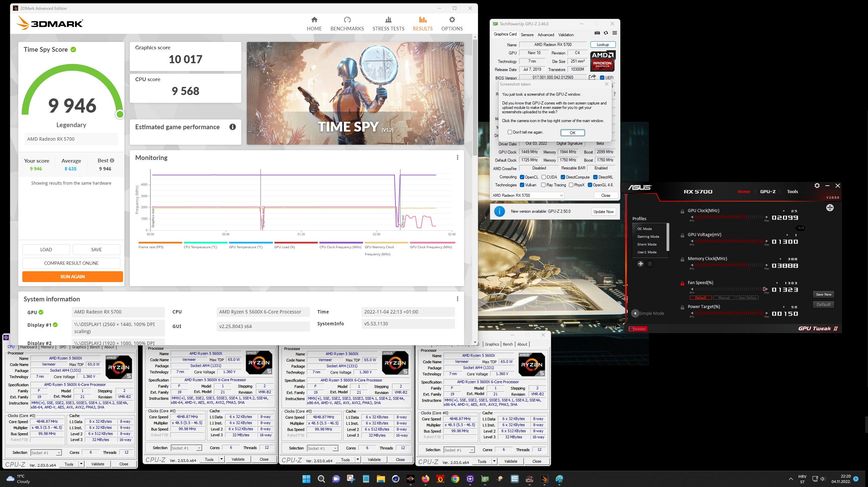
Task: Switch to the GPU-Z Advanced tab
Action: click(x=546, y=34)
